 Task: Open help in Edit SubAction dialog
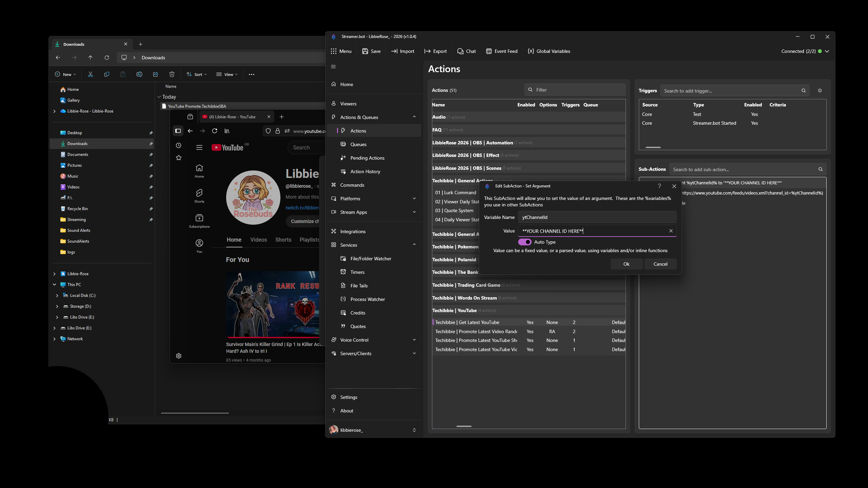tap(659, 186)
